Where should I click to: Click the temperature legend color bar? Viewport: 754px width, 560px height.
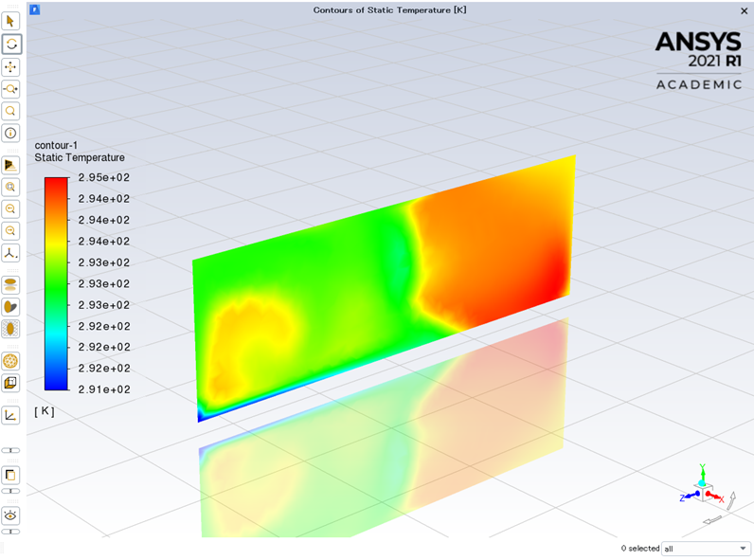56,283
